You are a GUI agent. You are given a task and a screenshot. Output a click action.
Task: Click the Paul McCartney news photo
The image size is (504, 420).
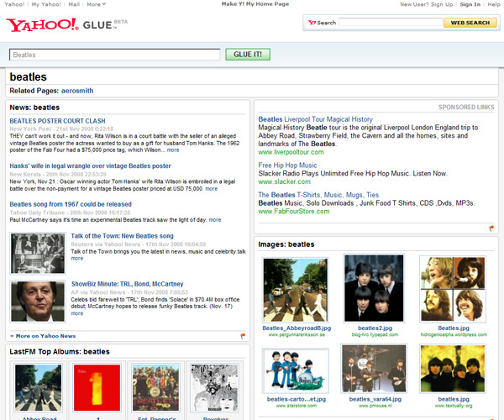click(38, 302)
